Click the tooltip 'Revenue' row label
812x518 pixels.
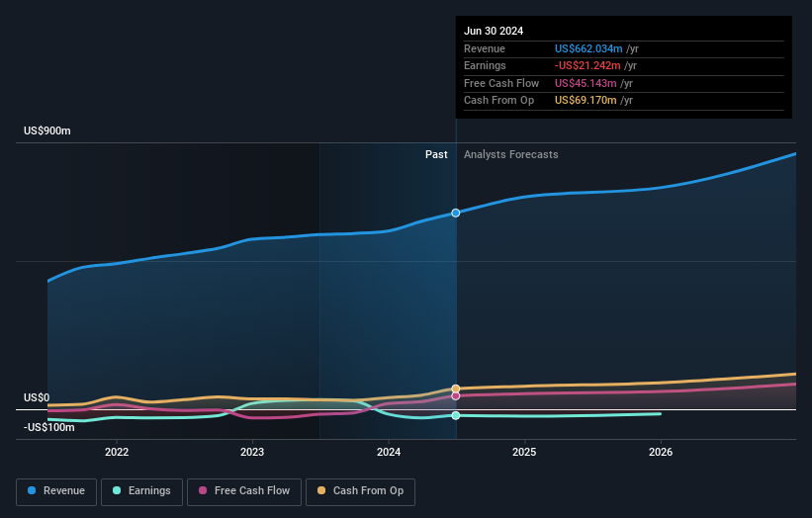[x=485, y=48]
